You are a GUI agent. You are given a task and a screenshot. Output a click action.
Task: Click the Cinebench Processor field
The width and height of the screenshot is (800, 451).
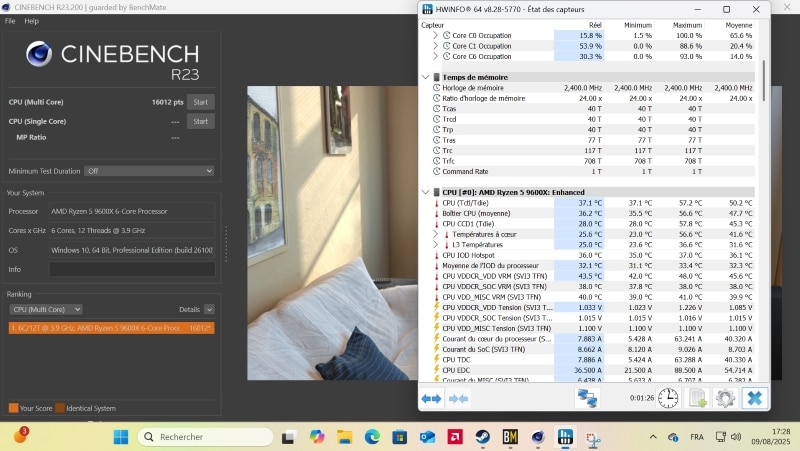point(132,211)
